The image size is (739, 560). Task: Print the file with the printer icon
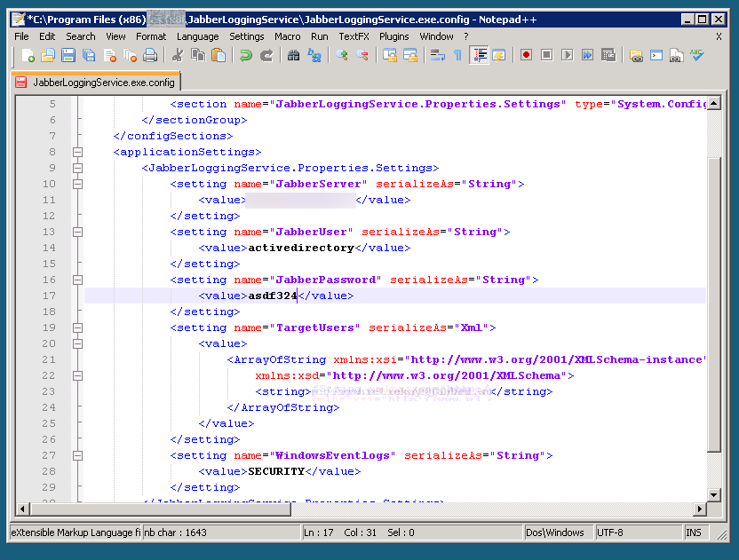[x=150, y=56]
